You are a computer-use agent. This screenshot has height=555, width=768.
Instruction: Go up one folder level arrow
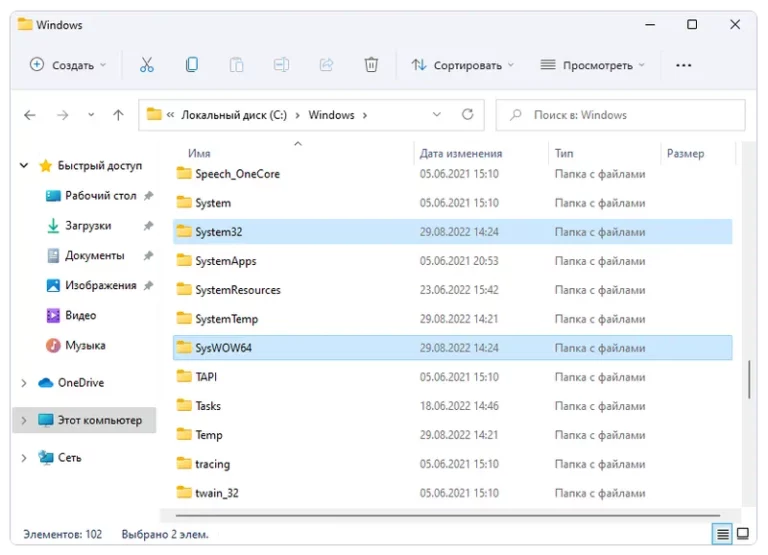coord(118,115)
